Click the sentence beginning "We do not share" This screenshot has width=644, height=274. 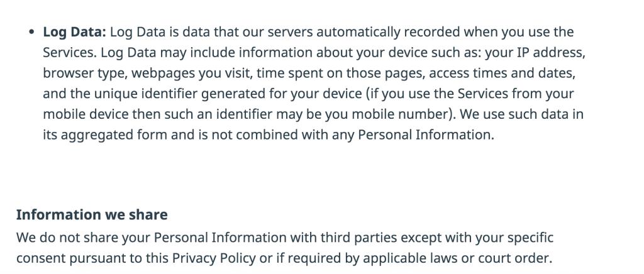(285, 248)
